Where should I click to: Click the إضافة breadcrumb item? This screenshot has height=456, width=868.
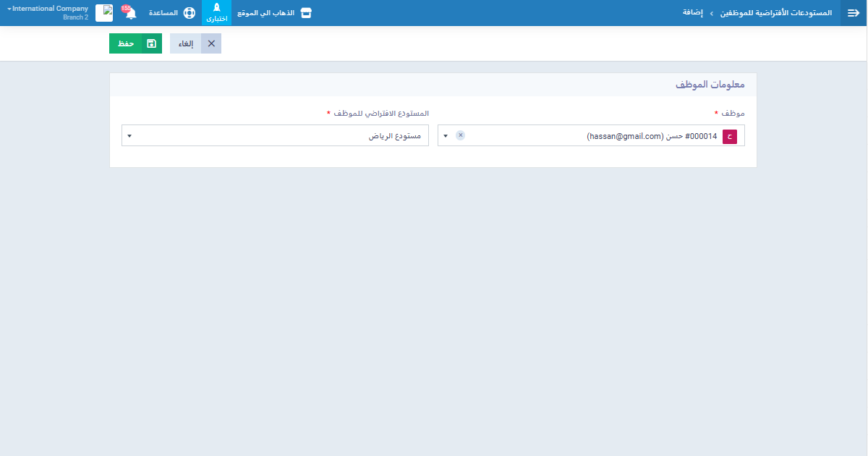tap(693, 13)
